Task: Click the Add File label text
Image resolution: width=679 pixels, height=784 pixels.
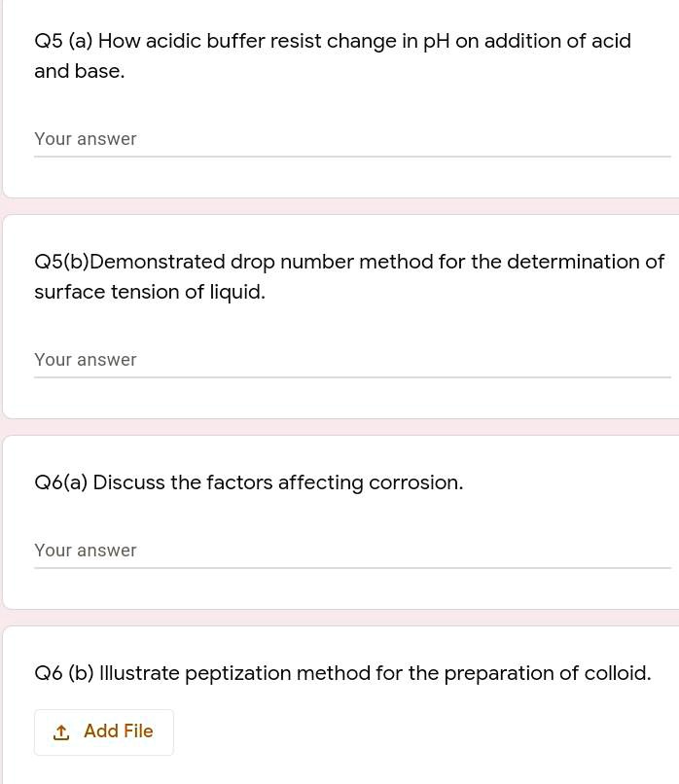Action: (118, 731)
